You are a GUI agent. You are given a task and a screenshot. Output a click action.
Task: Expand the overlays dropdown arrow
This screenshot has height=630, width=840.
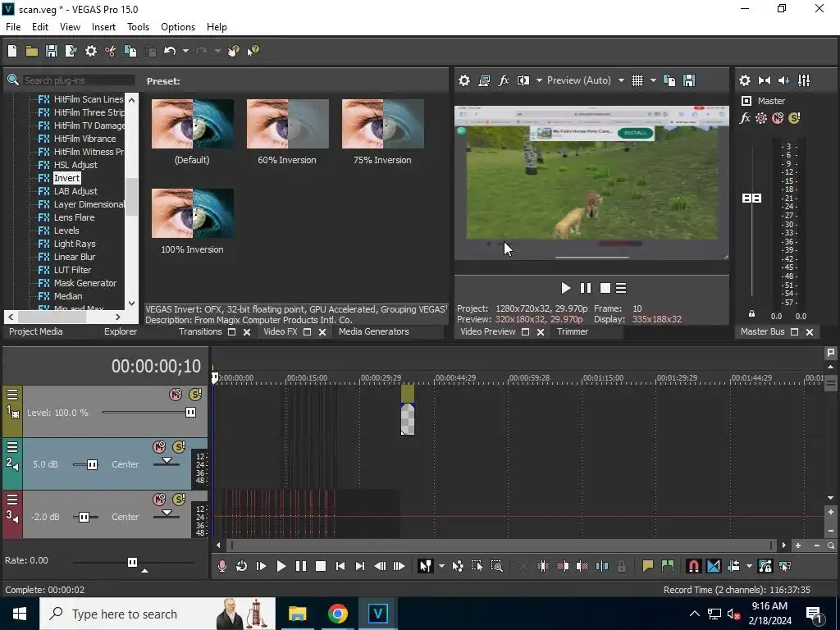click(x=653, y=80)
